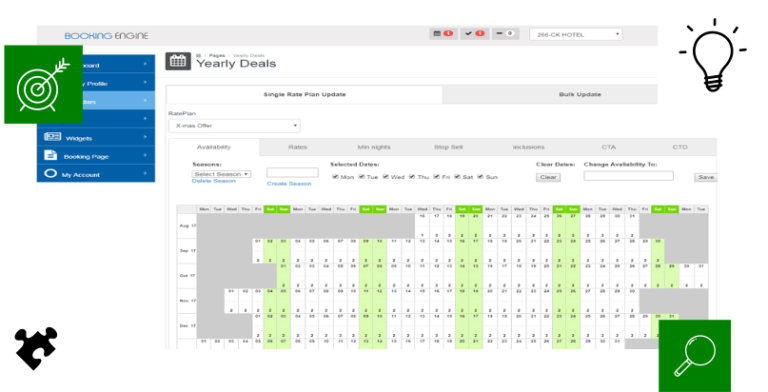Click the Save button

[x=706, y=177]
